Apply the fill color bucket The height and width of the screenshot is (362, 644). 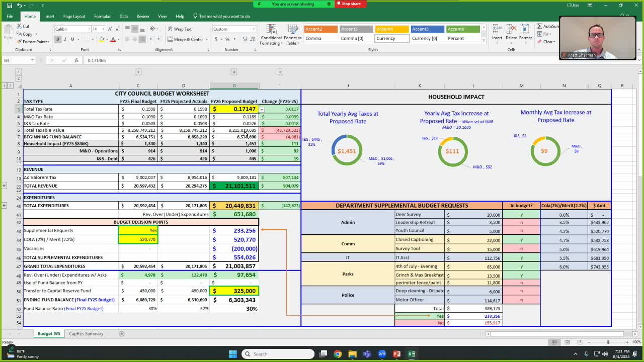(x=102, y=39)
